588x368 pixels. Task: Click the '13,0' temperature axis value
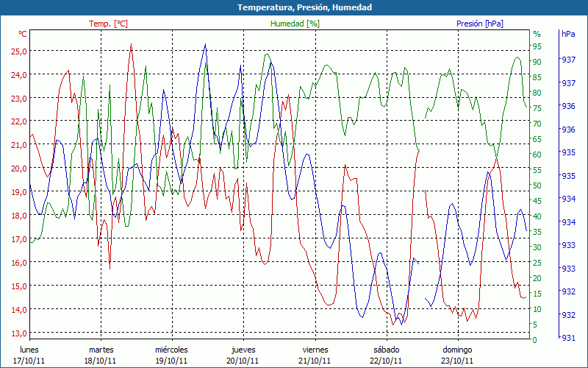19,333
